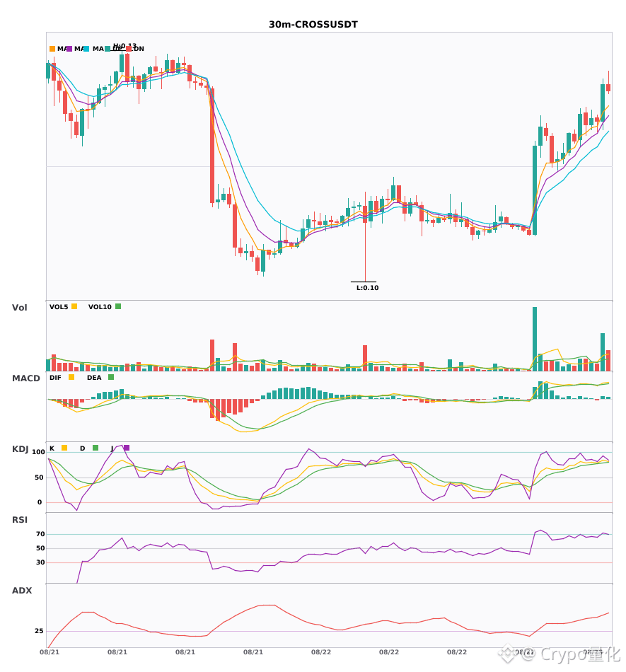Click the J legend letter in the KDJ panel
This screenshot has width=626, height=672.
pyautogui.click(x=112, y=448)
